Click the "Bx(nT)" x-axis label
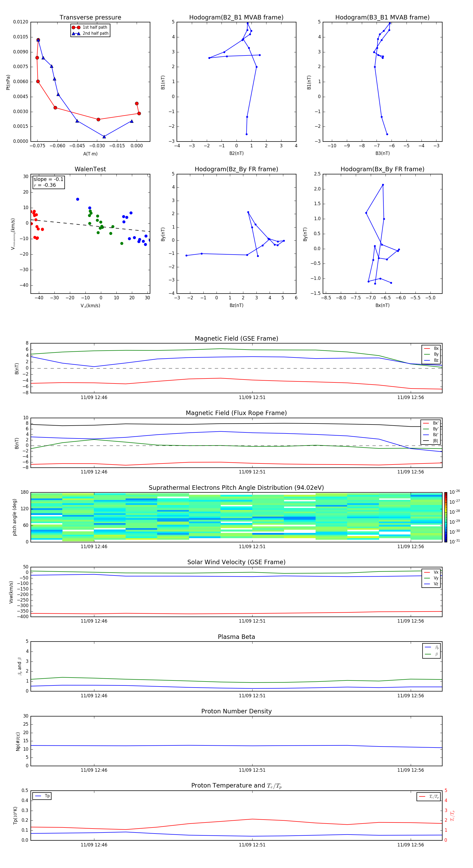This screenshot has height=868, width=473. [x=382, y=305]
